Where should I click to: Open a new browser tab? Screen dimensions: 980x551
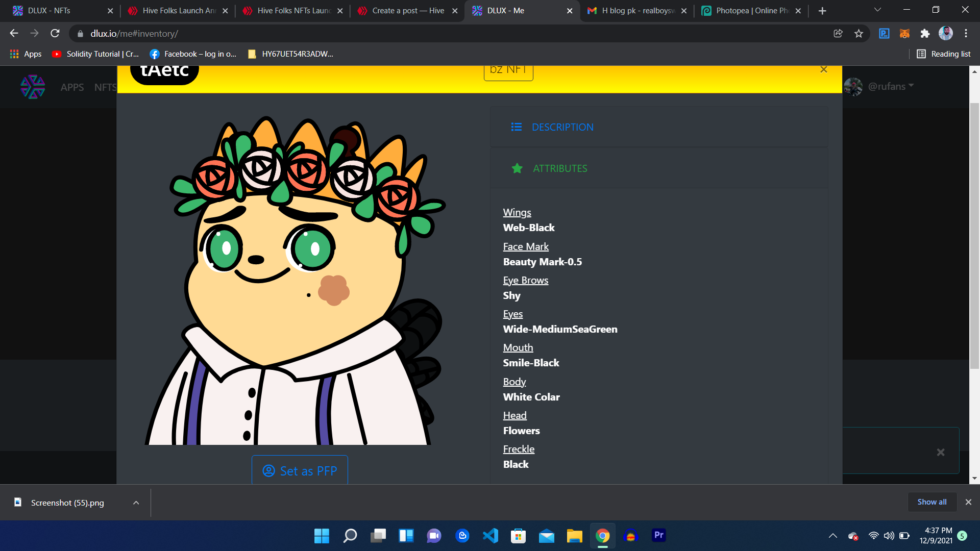(822, 11)
